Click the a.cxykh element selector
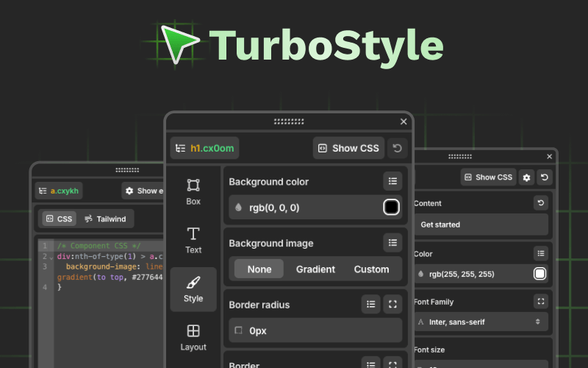Viewport: 588px width, 368px height. coord(59,191)
